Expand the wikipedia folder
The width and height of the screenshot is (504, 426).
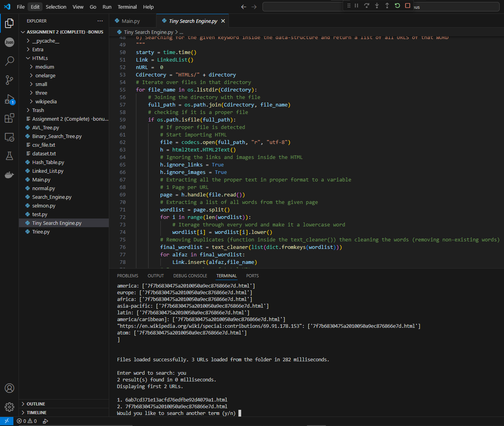point(46,101)
